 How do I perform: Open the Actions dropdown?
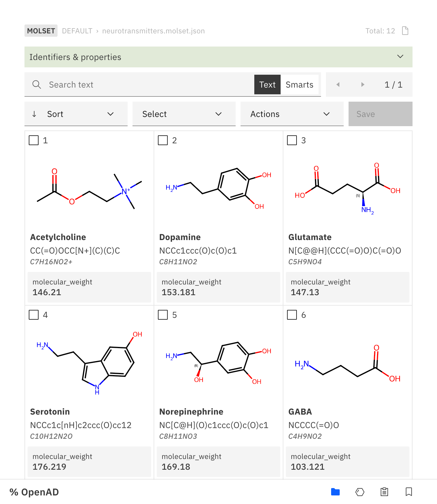coord(292,114)
